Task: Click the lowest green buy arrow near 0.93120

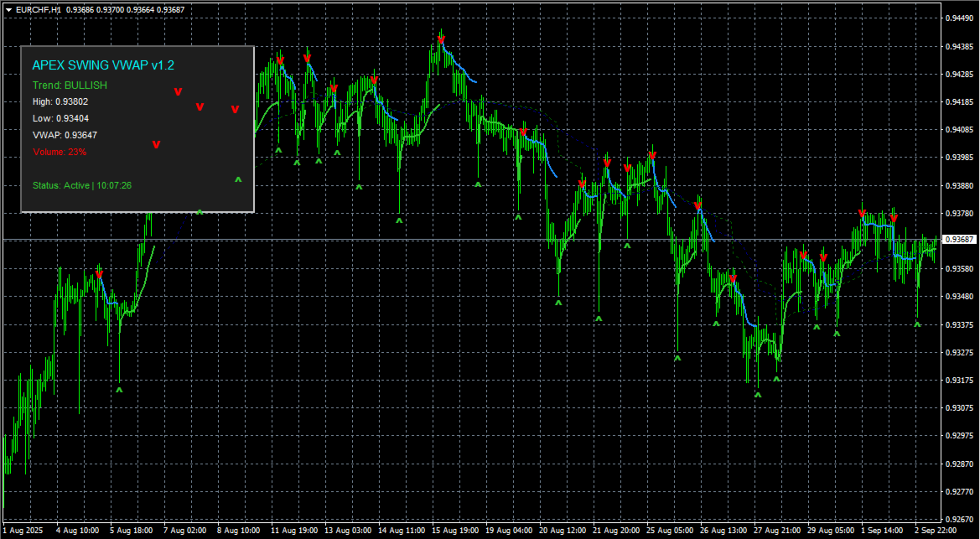Action: coord(758,395)
